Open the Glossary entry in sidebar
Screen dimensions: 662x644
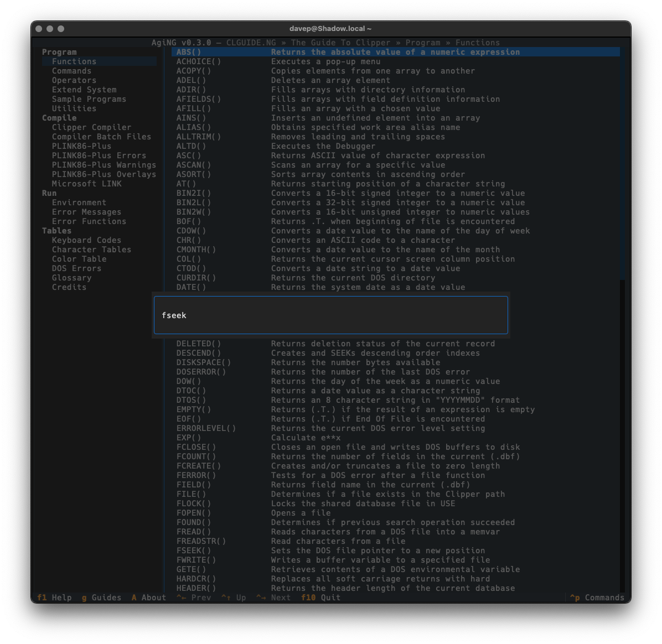(x=71, y=278)
